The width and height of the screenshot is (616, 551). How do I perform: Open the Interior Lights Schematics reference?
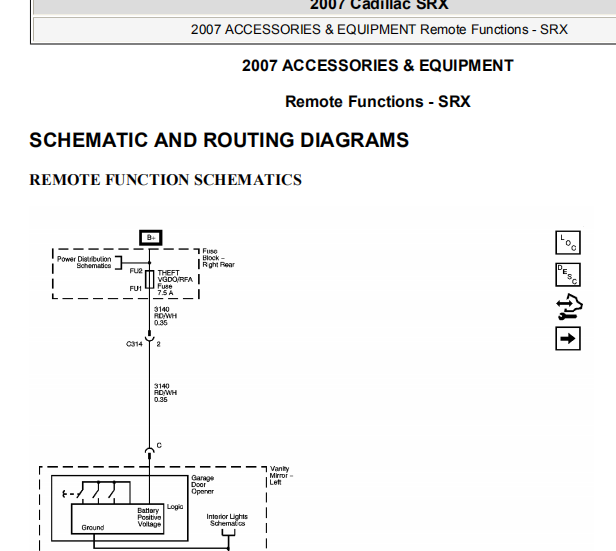(227, 520)
